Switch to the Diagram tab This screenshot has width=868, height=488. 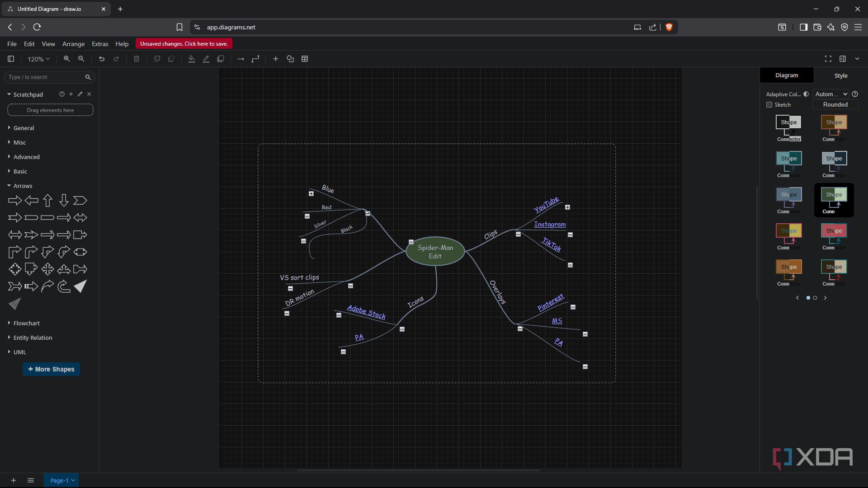click(787, 75)
